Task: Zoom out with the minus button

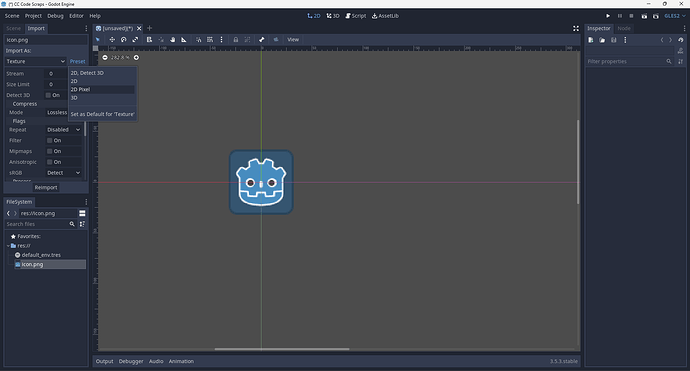Action: [x=105, y=58]
